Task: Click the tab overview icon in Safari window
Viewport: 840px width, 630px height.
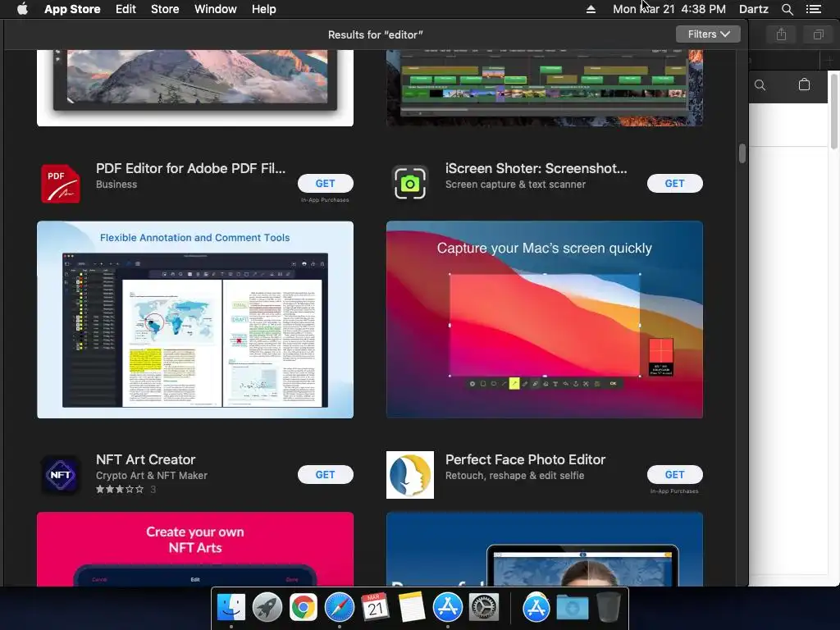Action: [x=818, y=34]
